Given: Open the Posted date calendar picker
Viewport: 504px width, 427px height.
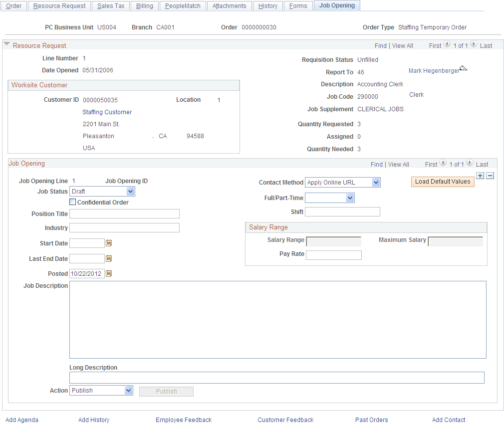Looking at the screenshot, I should 109,274.
